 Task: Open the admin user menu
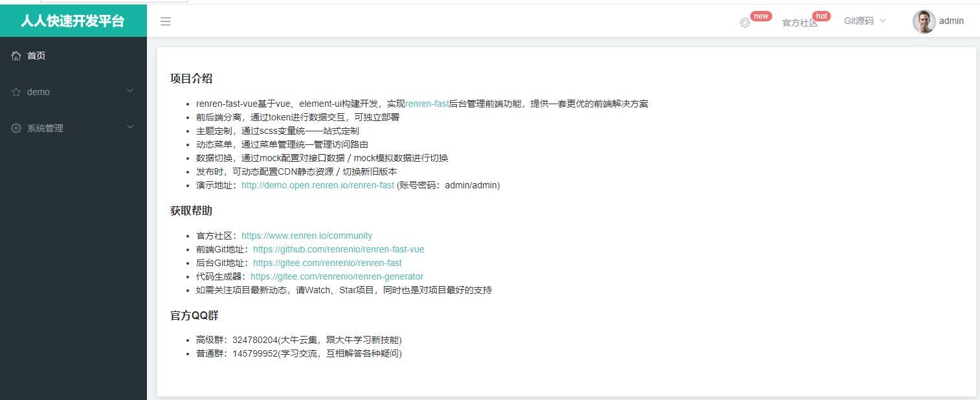point(938,21)
